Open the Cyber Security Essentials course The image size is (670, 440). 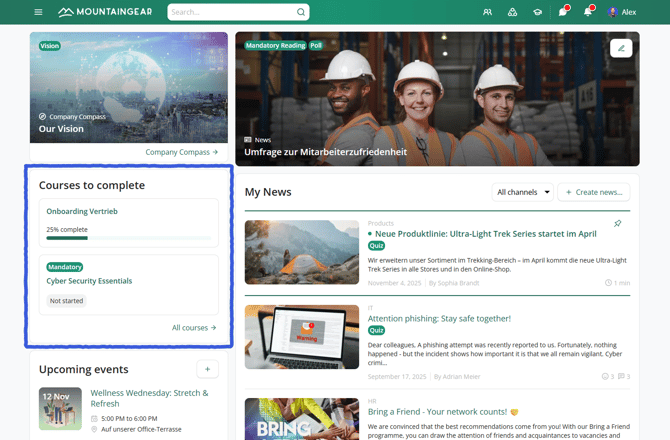[x=89, y=281]
